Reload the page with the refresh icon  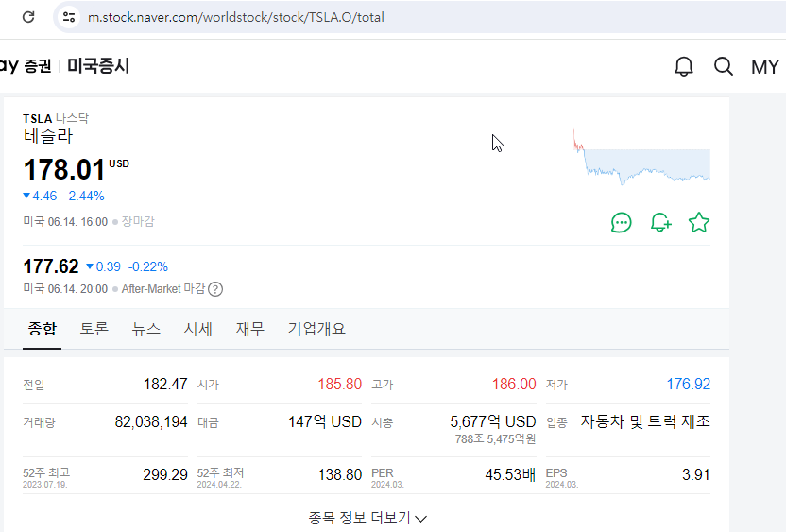coord(28,17)
